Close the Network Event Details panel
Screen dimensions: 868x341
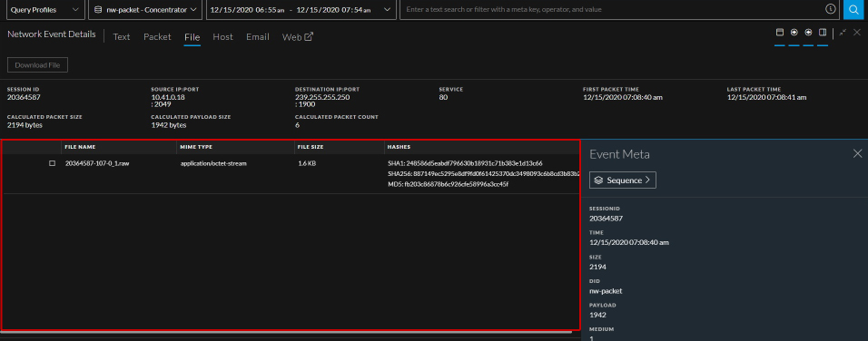tap(857, 33)
